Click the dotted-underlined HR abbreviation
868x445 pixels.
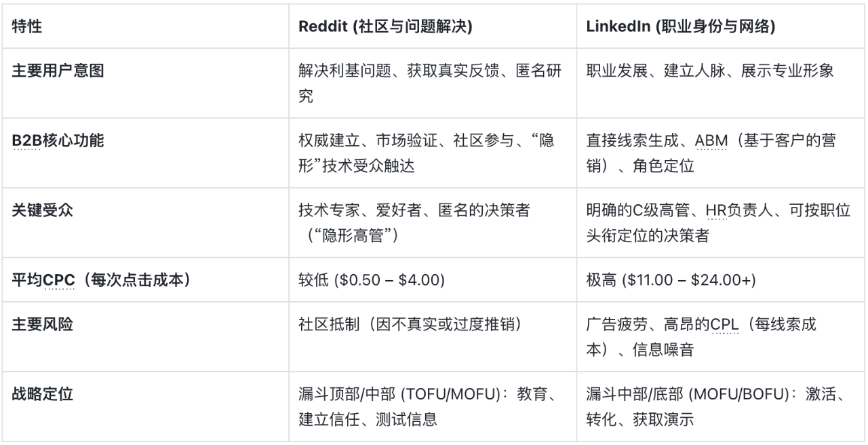coord(717,211)
